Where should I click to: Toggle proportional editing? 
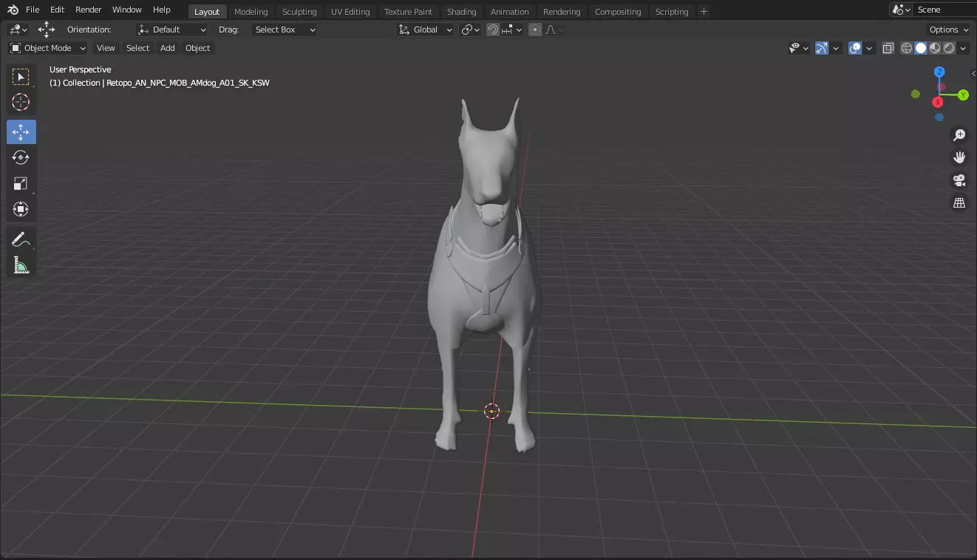coord(535,30)
